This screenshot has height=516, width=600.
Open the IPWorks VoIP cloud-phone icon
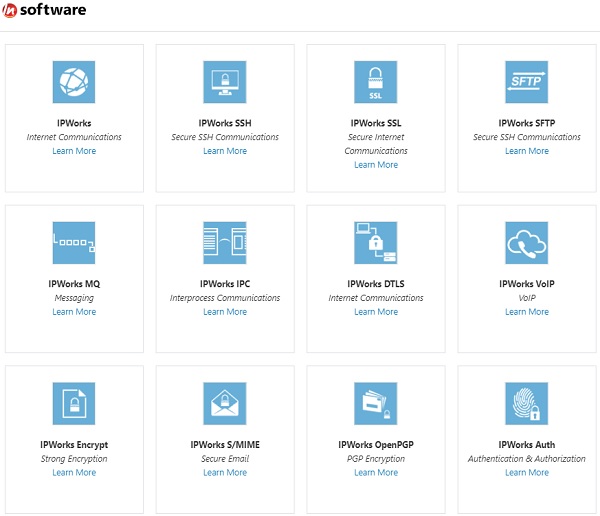pyautogui.click(x=527, y=243)
